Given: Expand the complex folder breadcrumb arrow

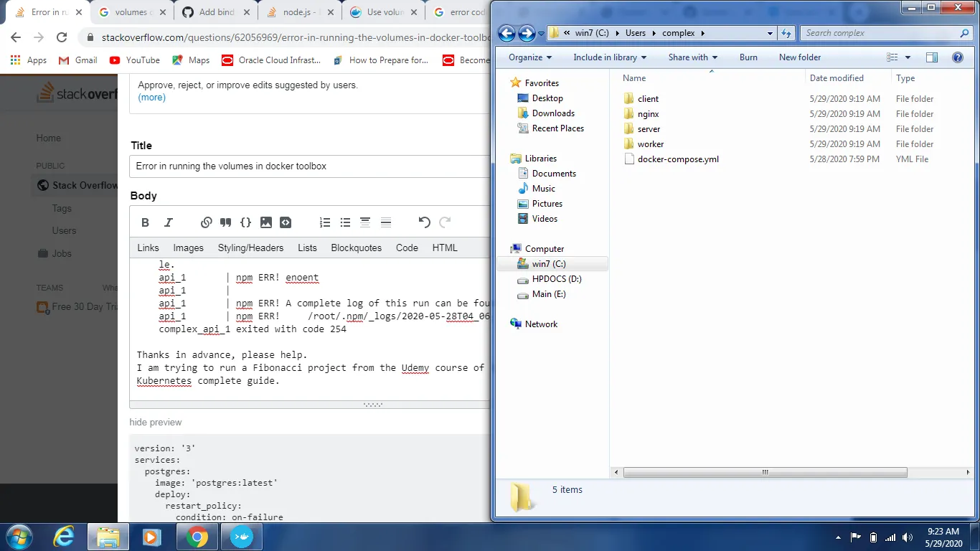Looking at the screenshot, I should (x=702, y=33).
